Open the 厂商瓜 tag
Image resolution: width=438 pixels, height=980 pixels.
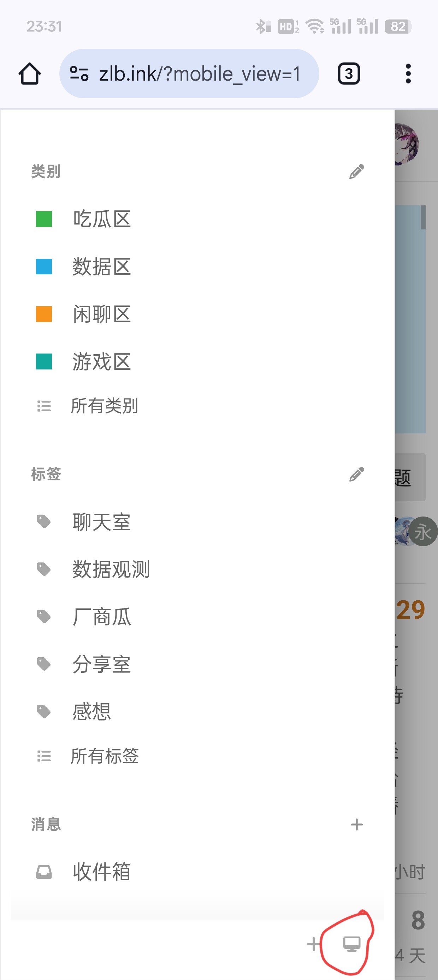101,617
